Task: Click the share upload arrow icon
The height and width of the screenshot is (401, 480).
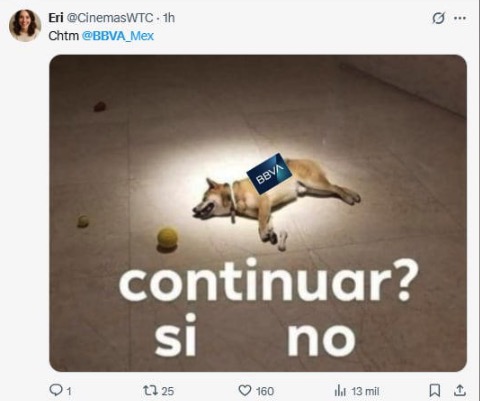Action: click(x=460, y=390)
